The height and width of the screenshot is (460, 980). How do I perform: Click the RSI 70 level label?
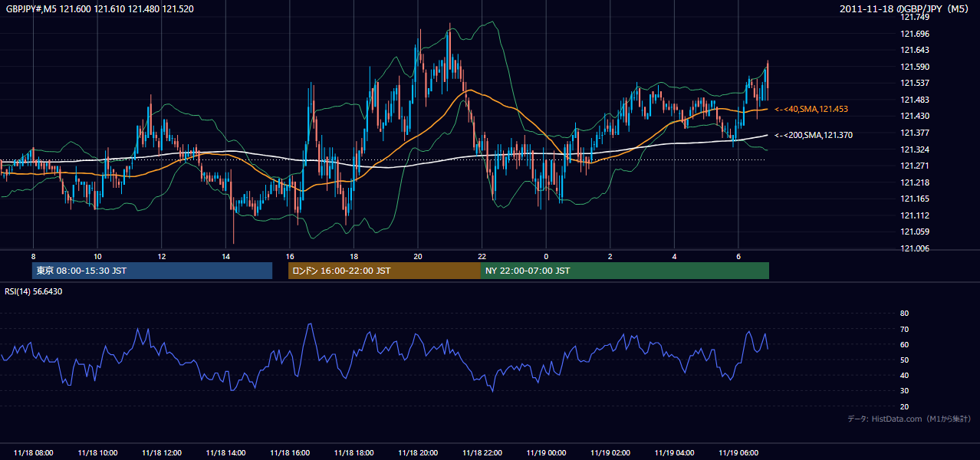[x=904, y=329]
